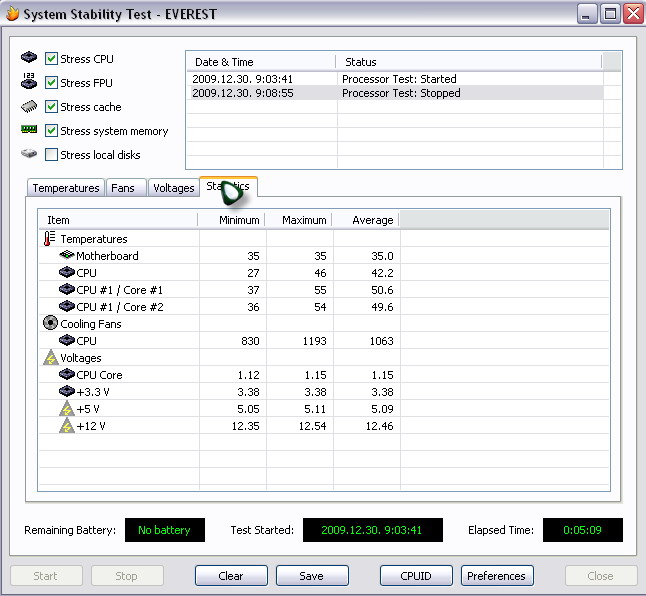Disable Stress system memory checkbox
The image size is (646, 596).
(51, 131)
